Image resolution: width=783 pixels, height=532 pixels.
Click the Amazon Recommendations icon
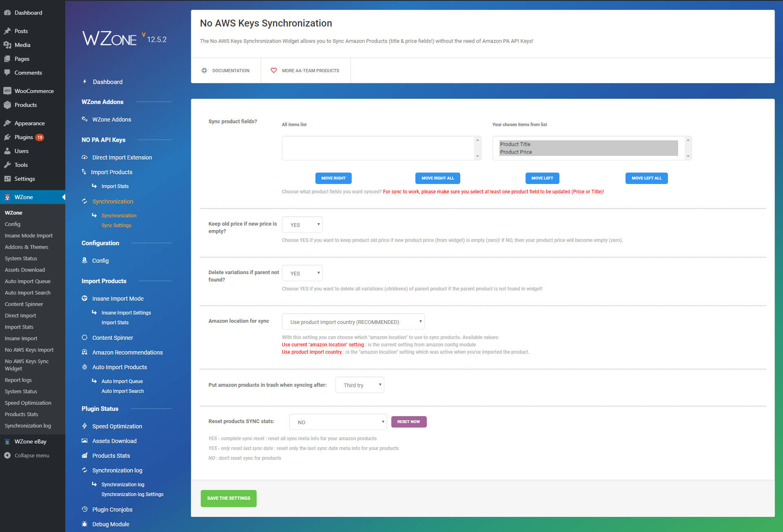coord(84,352)
